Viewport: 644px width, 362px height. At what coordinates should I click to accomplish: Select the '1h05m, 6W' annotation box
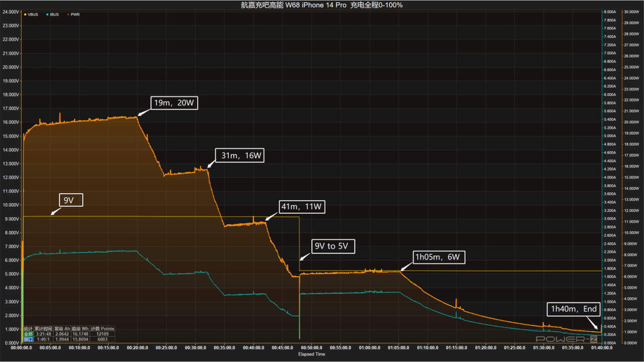pos(438,257)
